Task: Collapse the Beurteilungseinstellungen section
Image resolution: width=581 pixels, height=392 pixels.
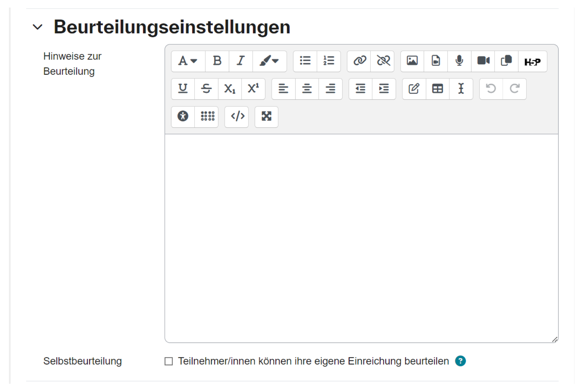Action: pyautogui.click(x=38, y=26)
